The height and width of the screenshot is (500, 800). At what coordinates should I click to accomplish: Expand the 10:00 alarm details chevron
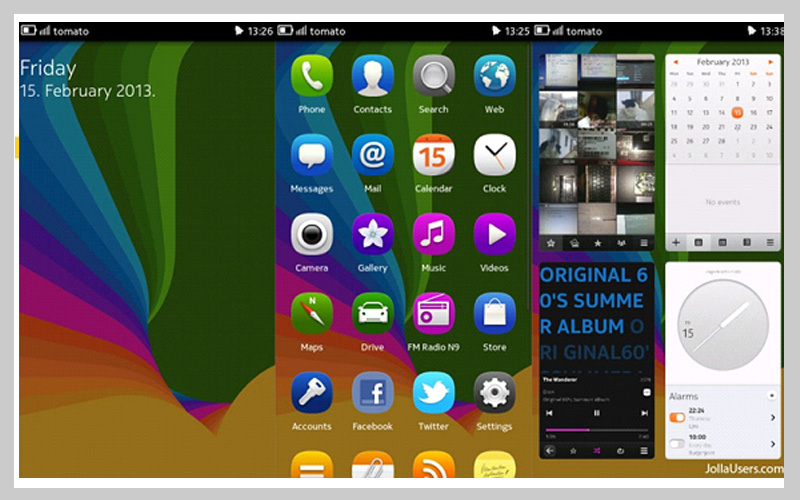(x=772, y=444)
